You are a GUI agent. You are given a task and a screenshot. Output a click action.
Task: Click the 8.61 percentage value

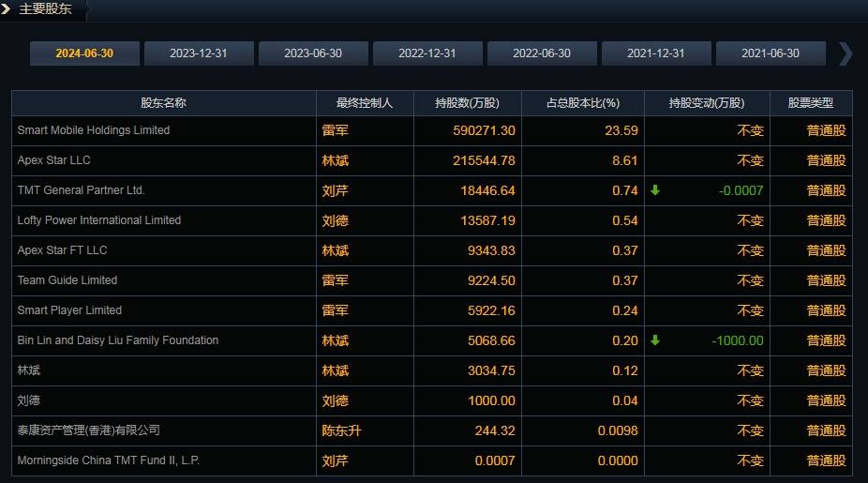click(625, 160)
